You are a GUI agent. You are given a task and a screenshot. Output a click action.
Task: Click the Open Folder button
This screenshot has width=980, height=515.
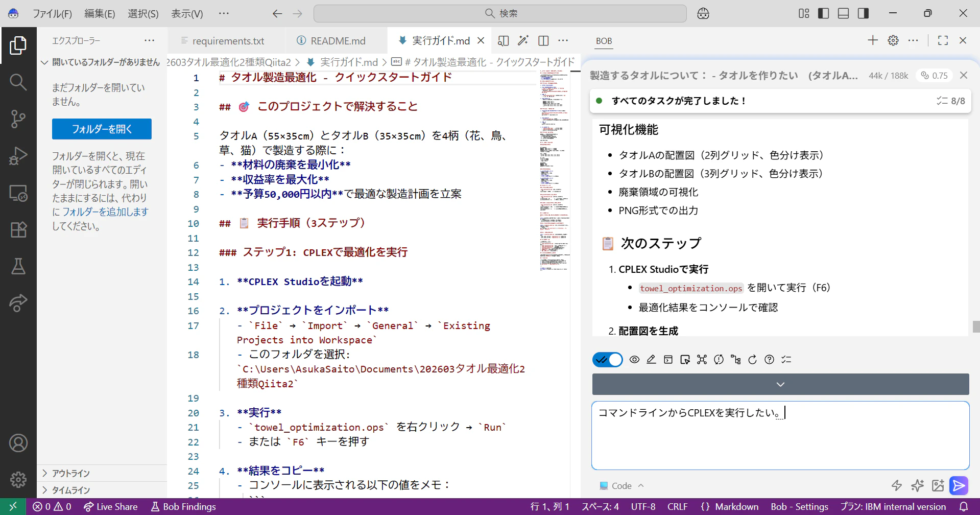(x=102, y=129)
